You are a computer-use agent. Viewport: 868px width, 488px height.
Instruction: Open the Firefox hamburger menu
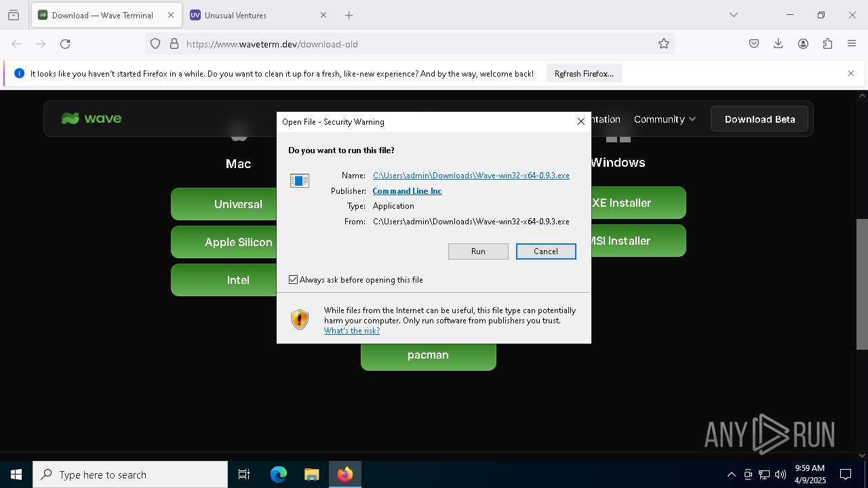point(852,44)
